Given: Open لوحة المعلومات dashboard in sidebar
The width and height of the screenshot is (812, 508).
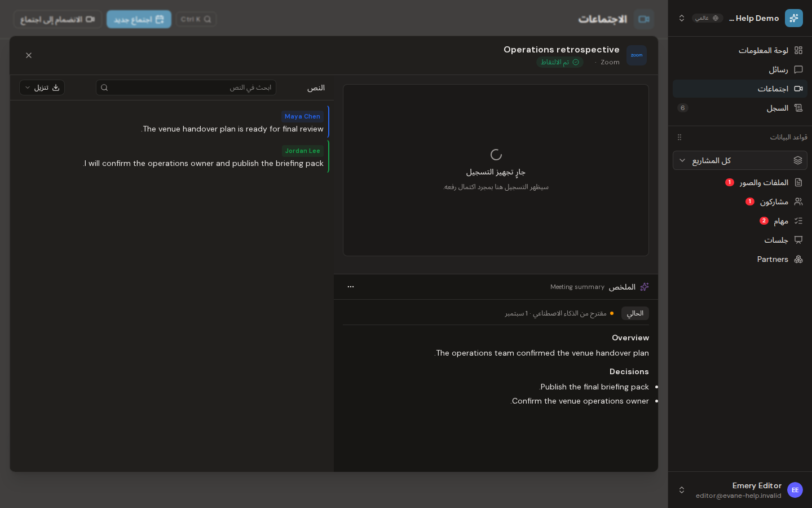Looking at the screenshot, I should coord(740,50).
